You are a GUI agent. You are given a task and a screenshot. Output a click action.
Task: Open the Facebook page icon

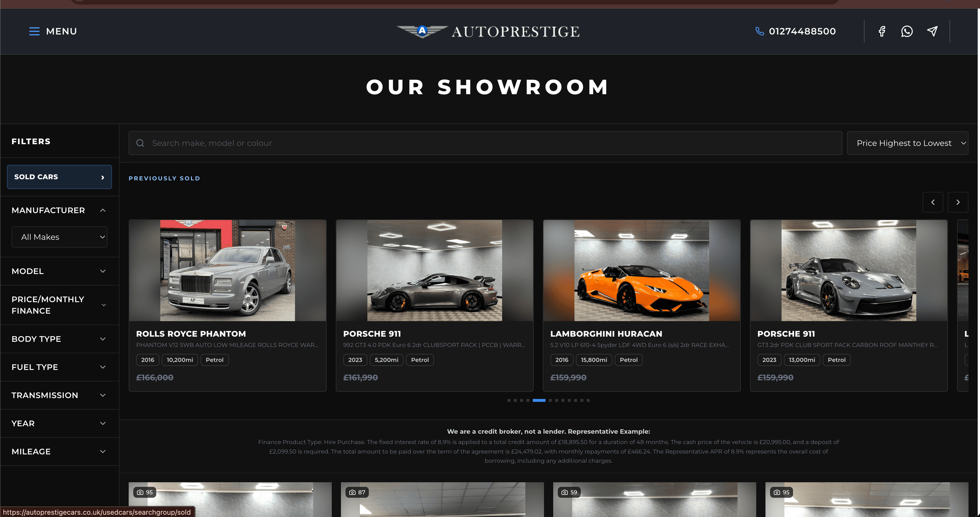882,31
